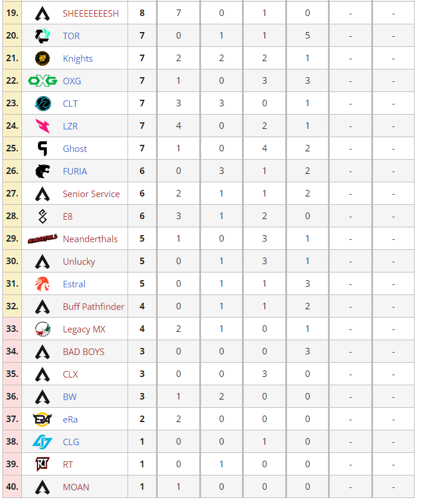The width and height of the screenshot is (430, 504).
Task: Open the SHEEEEEEESH team link
Action: coord(91,14)
